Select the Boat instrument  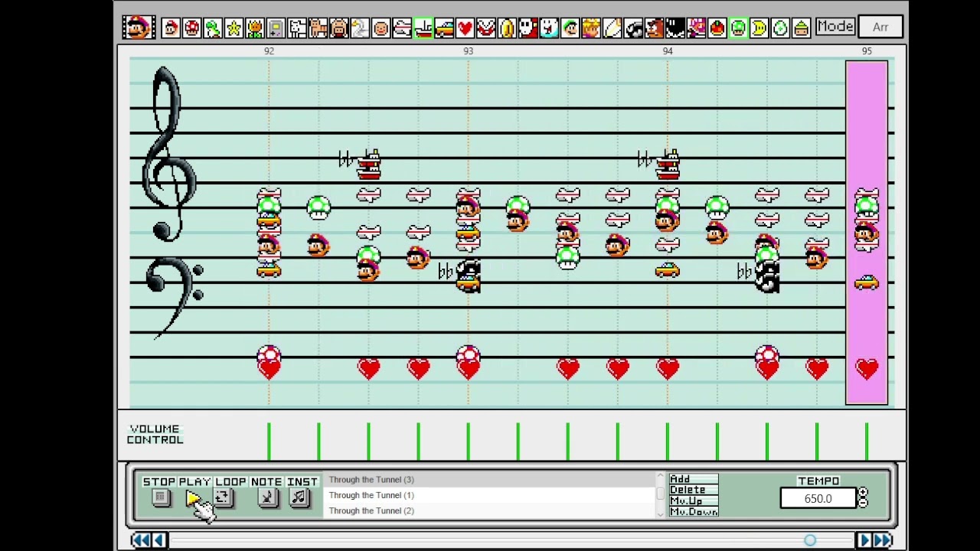423,28
